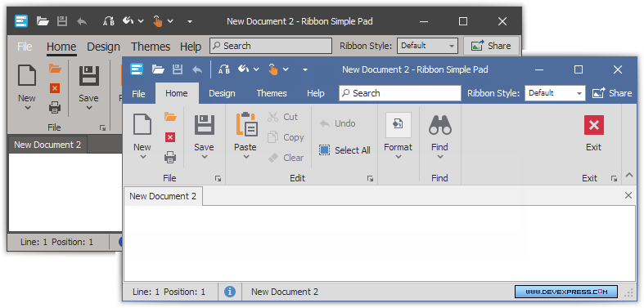644x308 pixels.
Task: Click in the blank document area of blue window
Action: click(x=380, y=243)
